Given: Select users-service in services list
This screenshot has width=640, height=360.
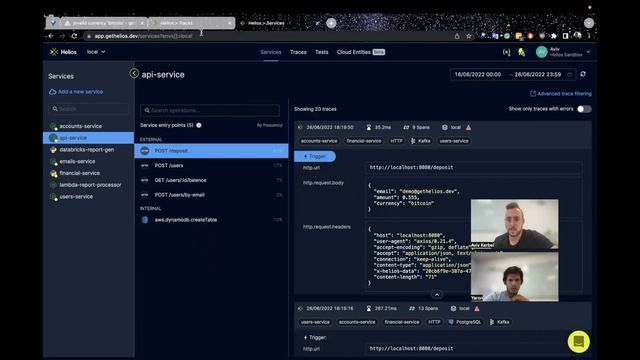Looking at the screenshot, I should click(x=76, y=197).
